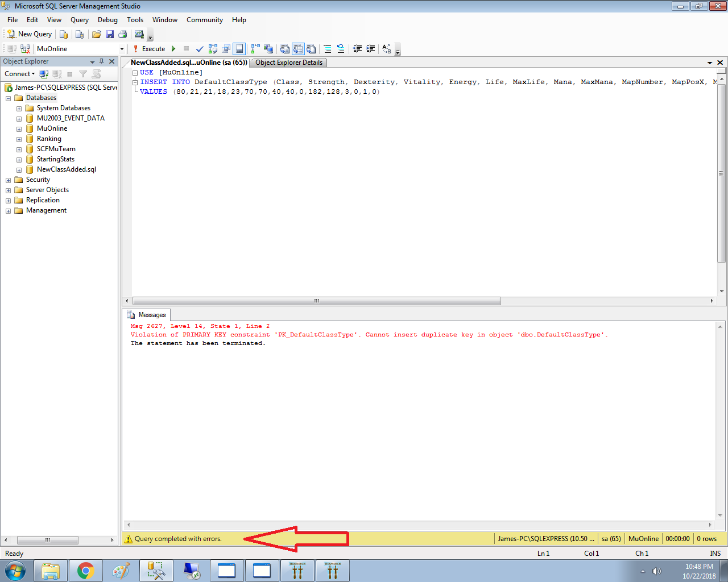Expand the MuOnline database node

[x=19, y=129]
